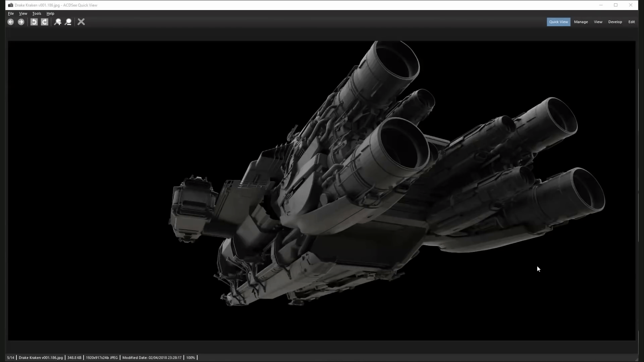The height and width of the screenshot is (362, 644).
Task: Switch to Develop mode
Action: click(x=615, y=22)
